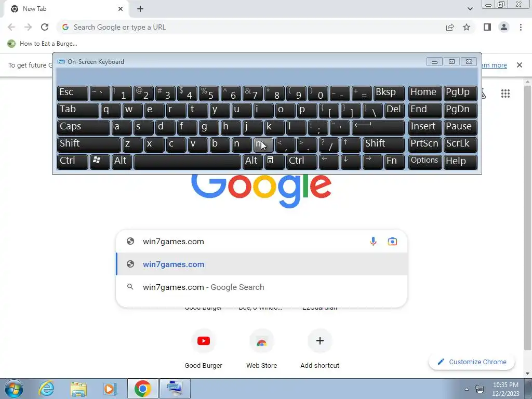Open the Chrome profile avatar
Screen dimensions: 532x399
[x=504, y=27]
